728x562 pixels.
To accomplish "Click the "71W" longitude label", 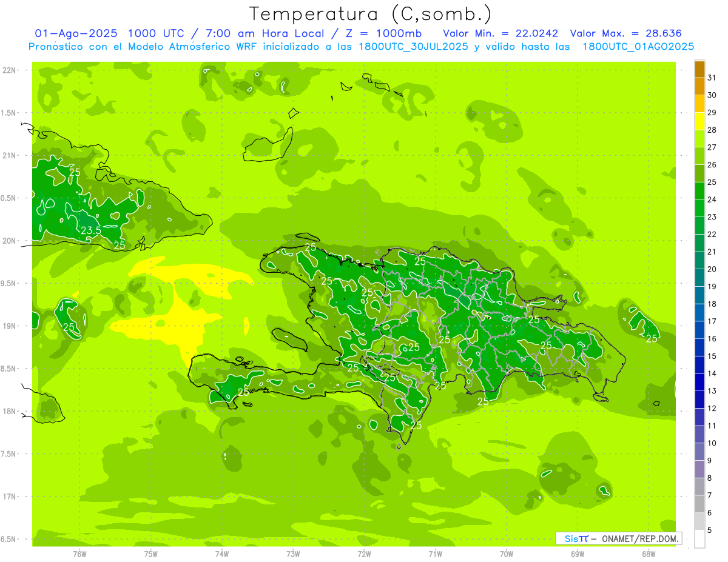I will click(x=435, y=554).
